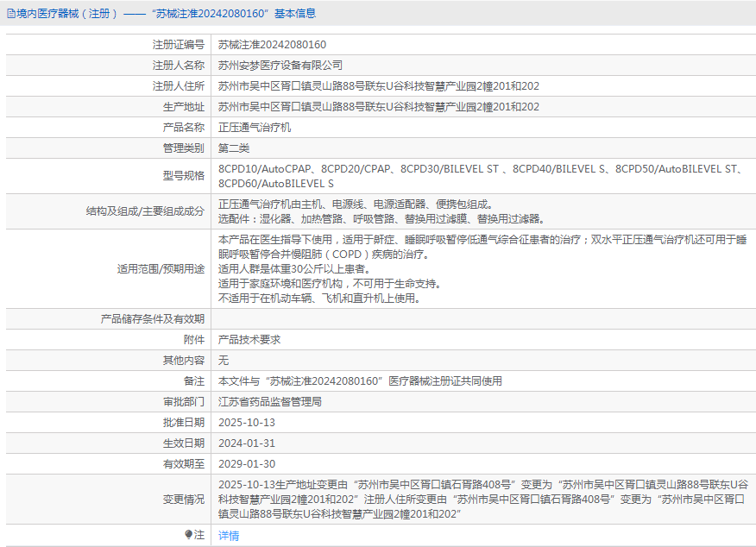Click the 注册人住所 address value

point(379,86)
